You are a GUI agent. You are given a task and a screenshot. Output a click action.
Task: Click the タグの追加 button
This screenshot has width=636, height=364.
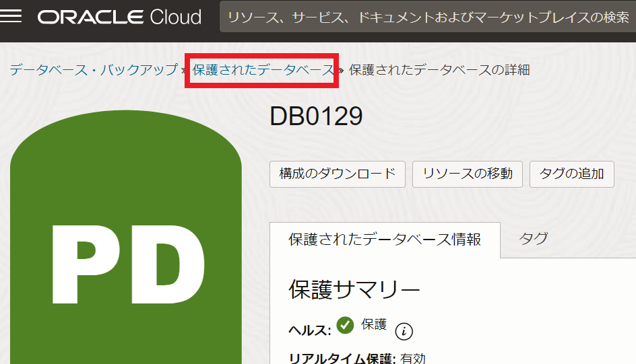[572, 174]
